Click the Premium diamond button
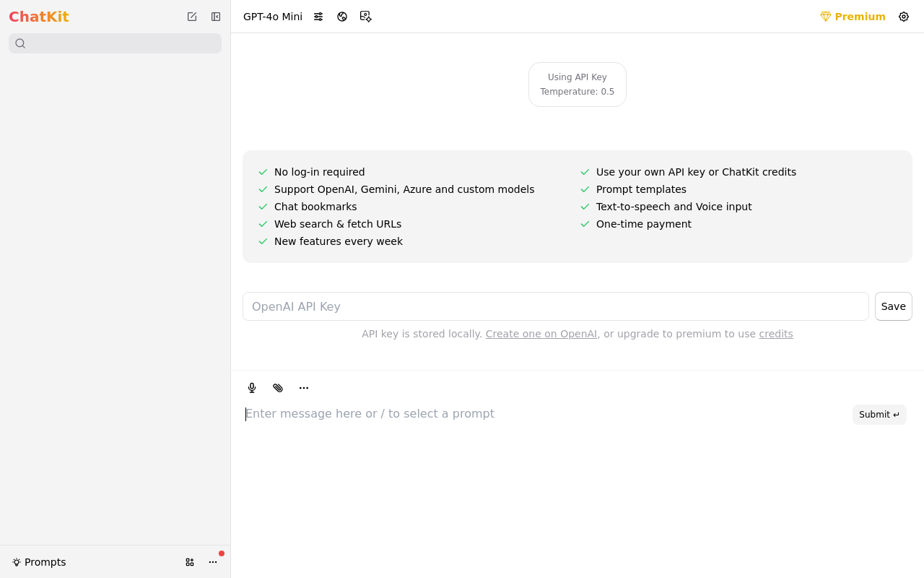Screen dimensions: 924x578 853,17
